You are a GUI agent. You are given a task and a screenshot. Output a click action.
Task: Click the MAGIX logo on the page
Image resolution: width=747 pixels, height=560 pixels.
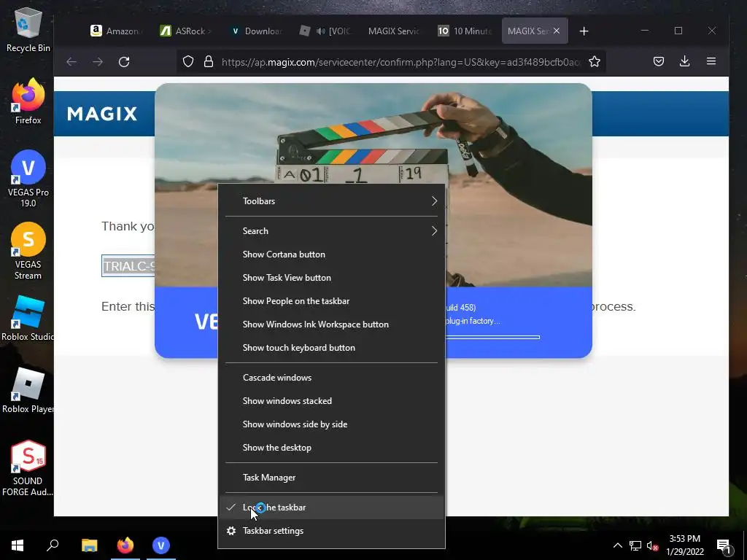click(x=102, y=114)
